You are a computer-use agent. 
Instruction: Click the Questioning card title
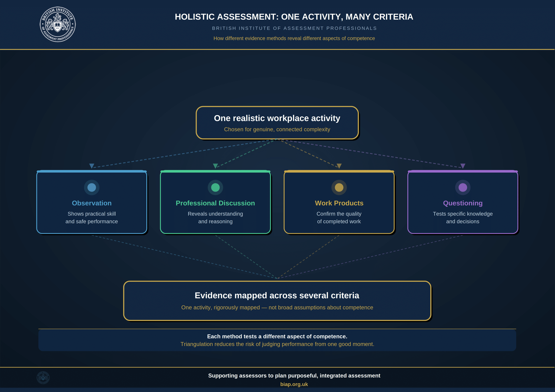463,203
